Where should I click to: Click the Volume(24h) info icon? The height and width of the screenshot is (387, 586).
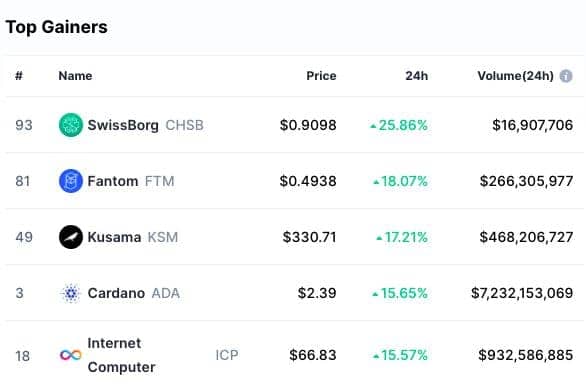(x=566, y=76)
